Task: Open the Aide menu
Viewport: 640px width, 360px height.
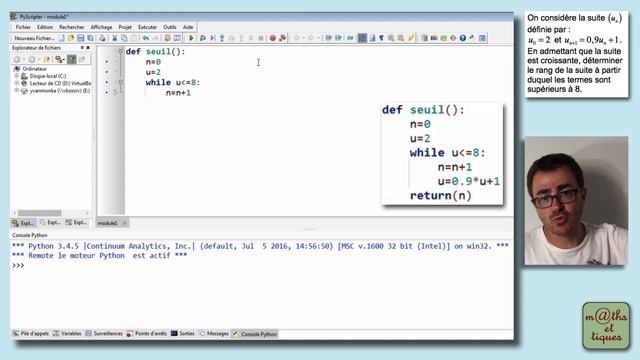Action: point(188,27)
